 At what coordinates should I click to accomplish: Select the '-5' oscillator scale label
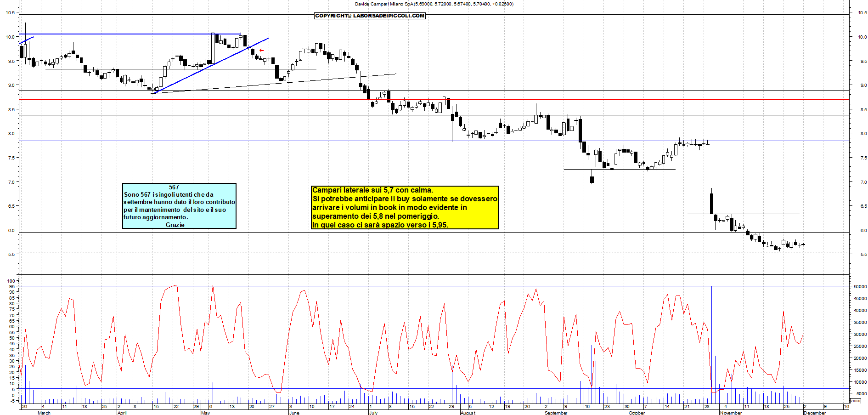click(x=12, y=401)
